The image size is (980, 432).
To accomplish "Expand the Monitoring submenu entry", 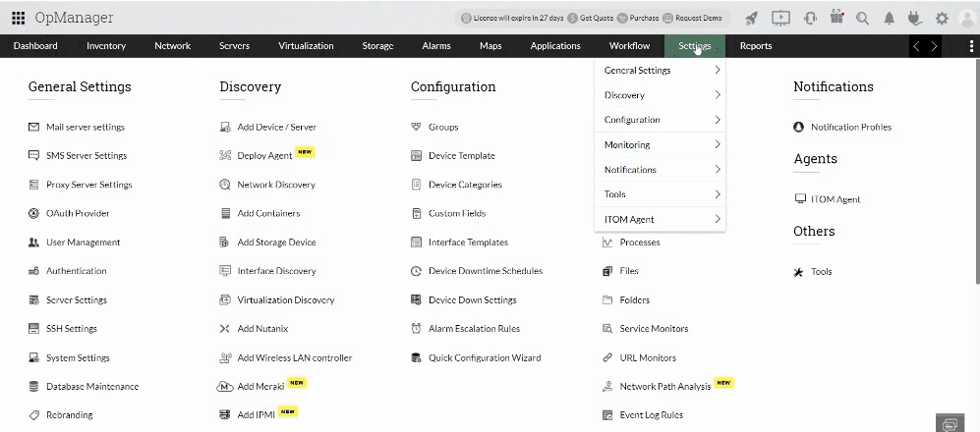I will coord(660,145).
